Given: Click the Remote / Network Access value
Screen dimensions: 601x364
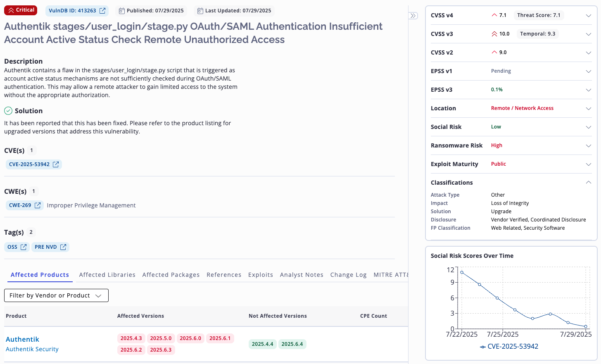Looking at the screenshot, I should tap(522, 108).
